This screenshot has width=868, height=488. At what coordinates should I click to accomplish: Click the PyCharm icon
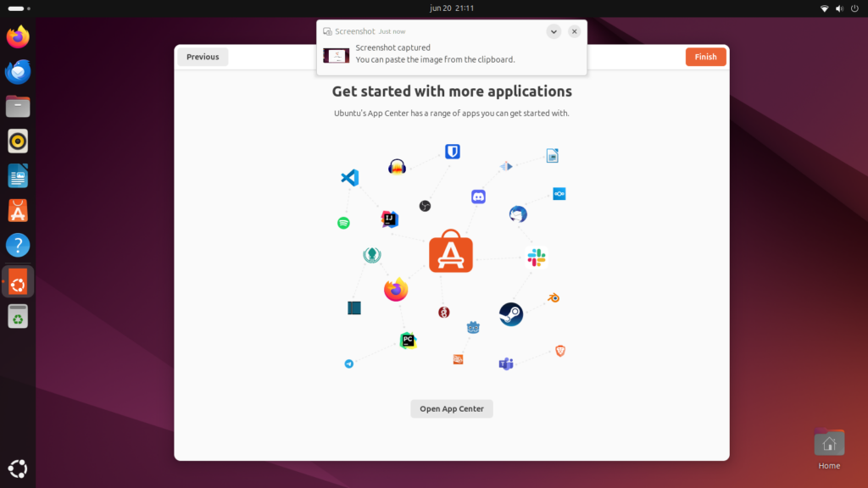408,341
